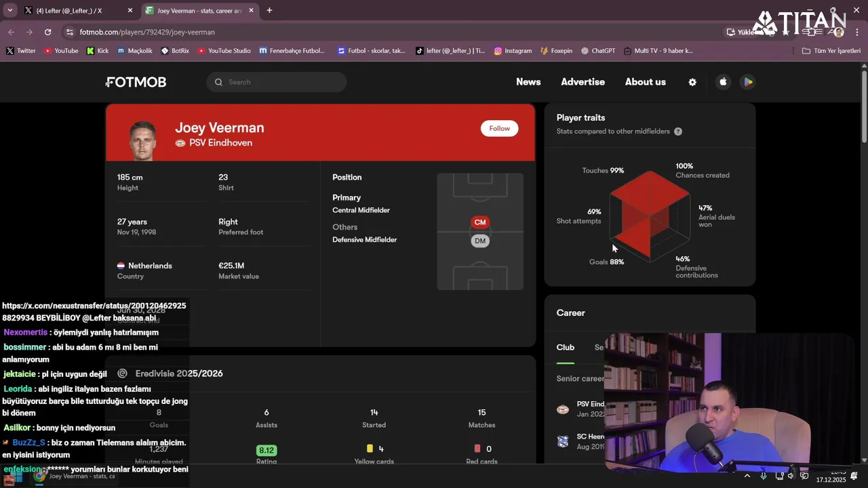Open FotMob settings gear
The width and height of the screenshot is (868, 488).
click(692, 82)
